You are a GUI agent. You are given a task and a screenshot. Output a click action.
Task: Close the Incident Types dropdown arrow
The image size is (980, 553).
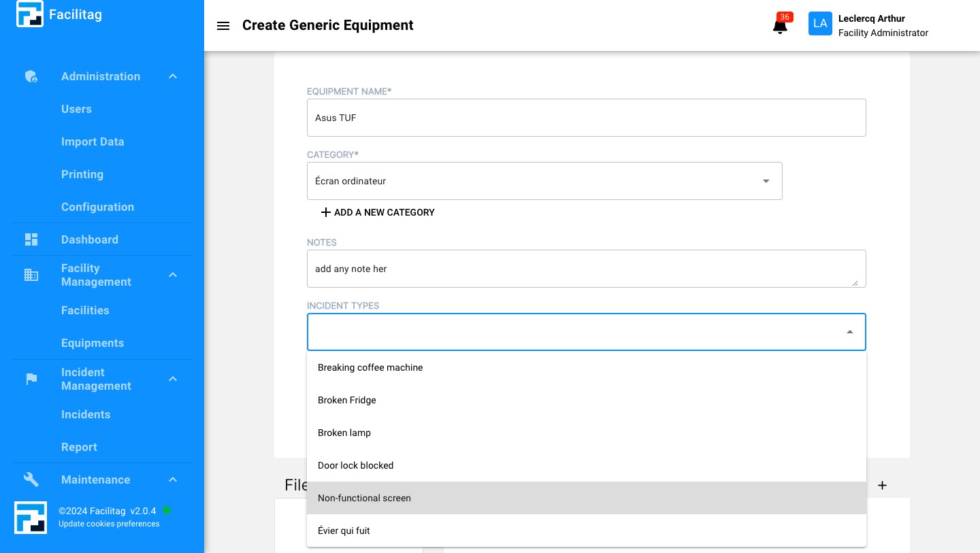(x=849, y=332)
